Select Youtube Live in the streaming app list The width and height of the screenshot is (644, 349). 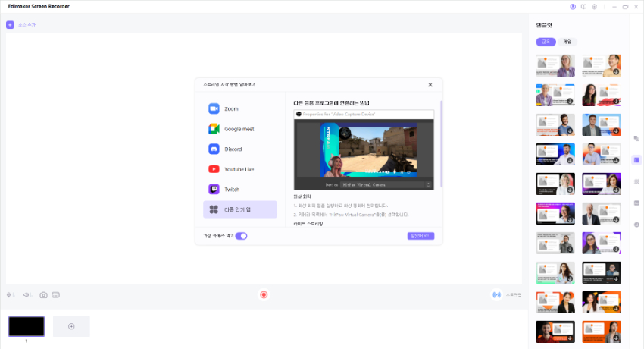pyautogui.click(x=240, y=169)
